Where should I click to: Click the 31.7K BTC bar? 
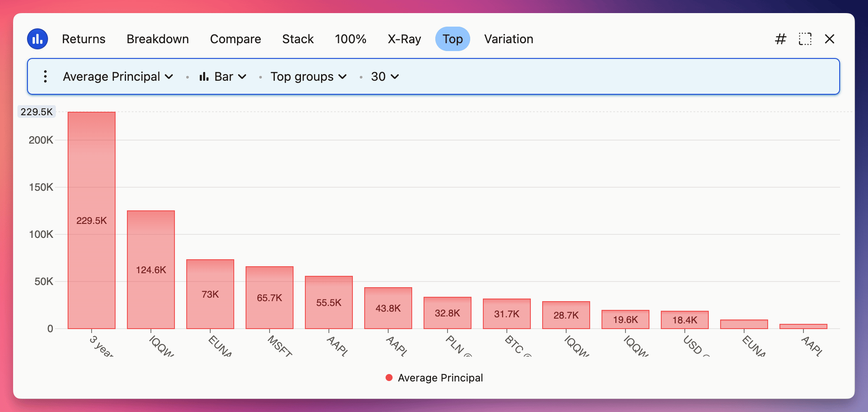click(507, 314)
